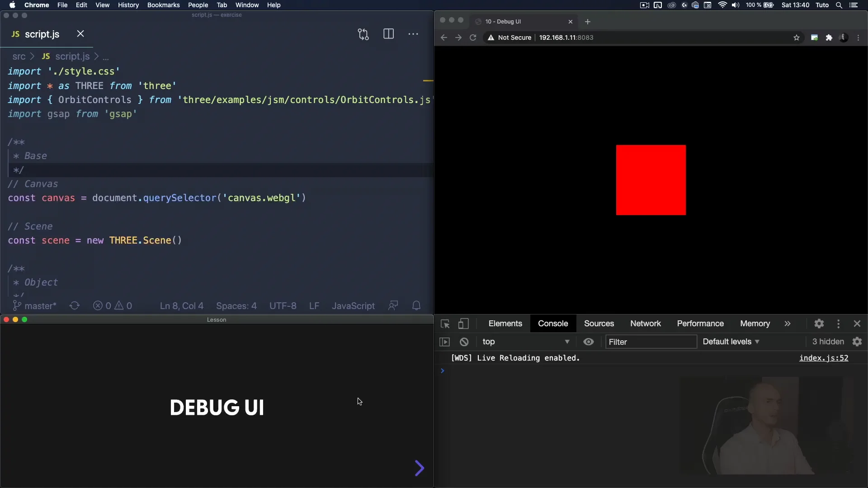Select the inspect element tool in DevTools

445,324
